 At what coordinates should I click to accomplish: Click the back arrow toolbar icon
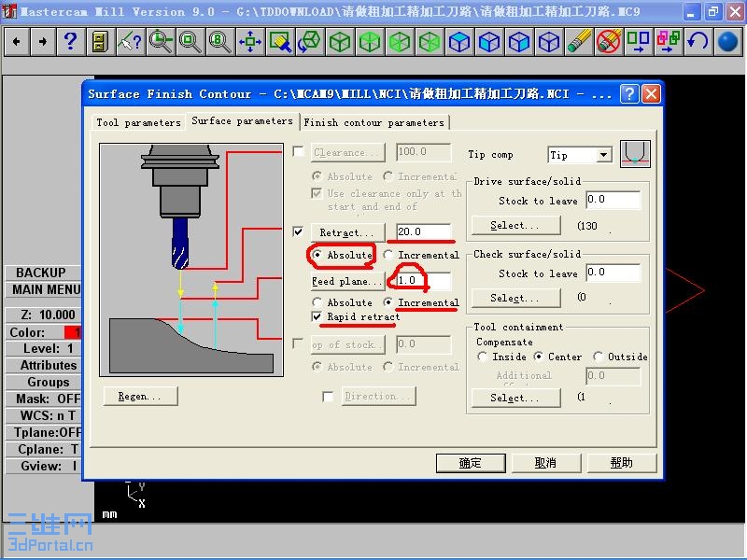click(17, 41)
